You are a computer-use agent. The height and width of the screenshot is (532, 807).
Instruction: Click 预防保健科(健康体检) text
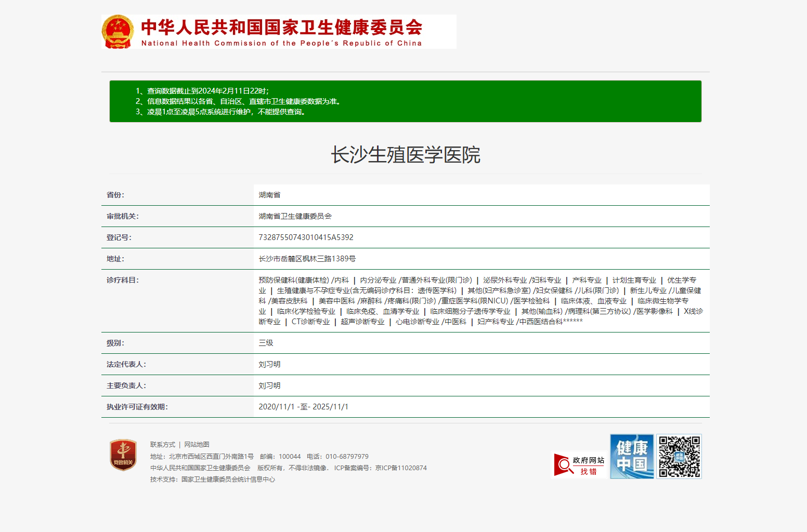pyautogui.click(x=294, y=280)
